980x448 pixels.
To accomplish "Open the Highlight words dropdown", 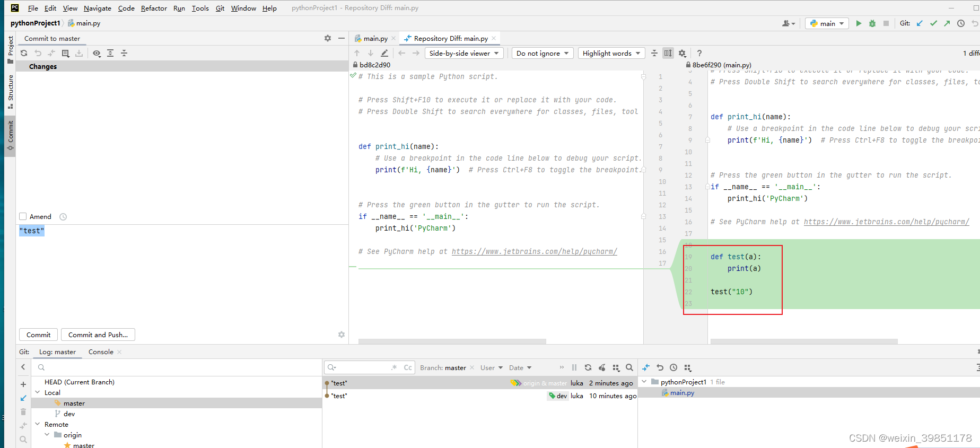I will click(611, 53).
